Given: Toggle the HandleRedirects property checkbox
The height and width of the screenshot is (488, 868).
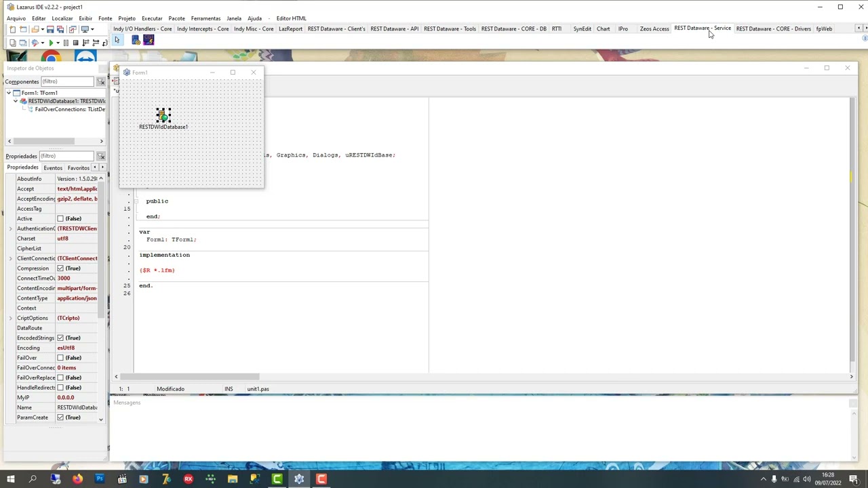Looking at the screenshot, I should [x=60, y=388].
